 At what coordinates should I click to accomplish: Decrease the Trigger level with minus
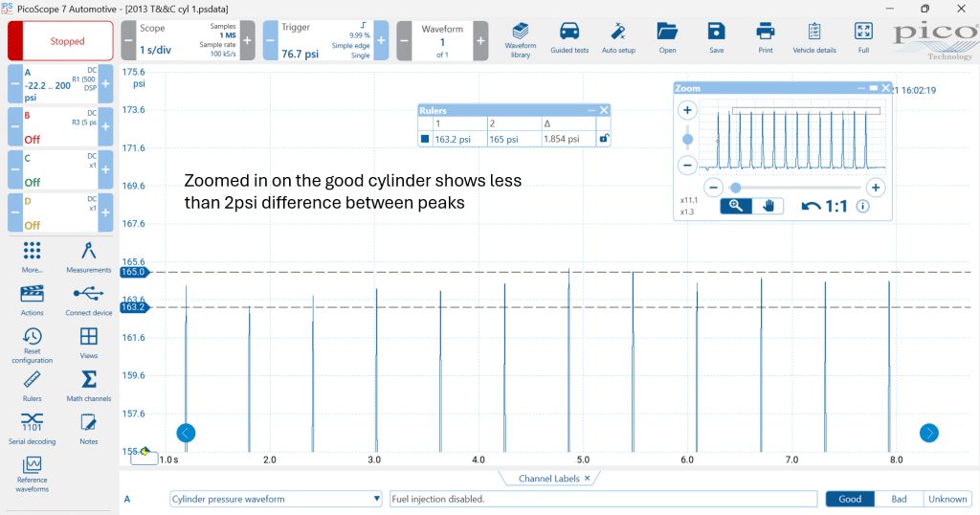tap(271, 40)
